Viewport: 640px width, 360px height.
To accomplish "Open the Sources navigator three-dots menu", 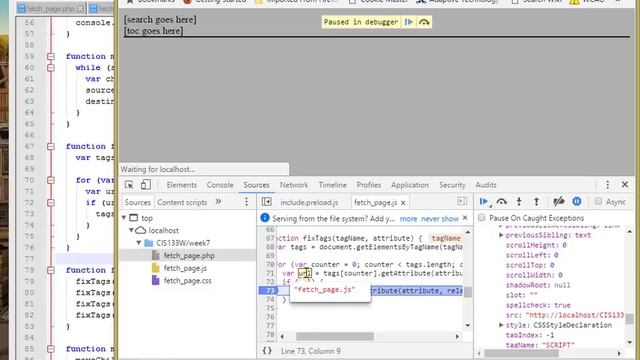I will pyautogui.click(x=246, y=202).
